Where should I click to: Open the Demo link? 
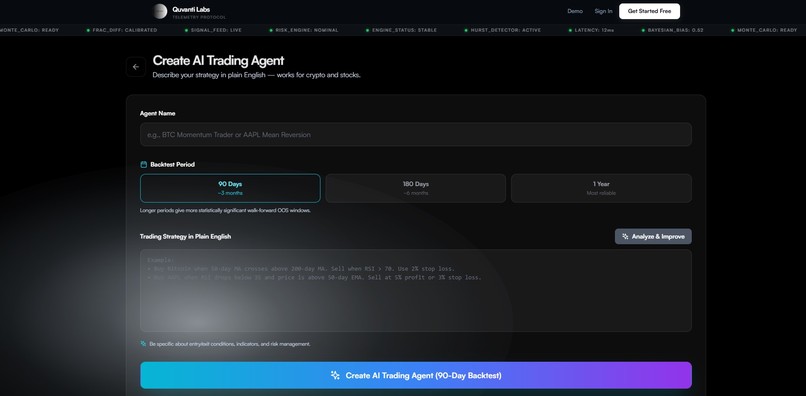tap(575, 11)
